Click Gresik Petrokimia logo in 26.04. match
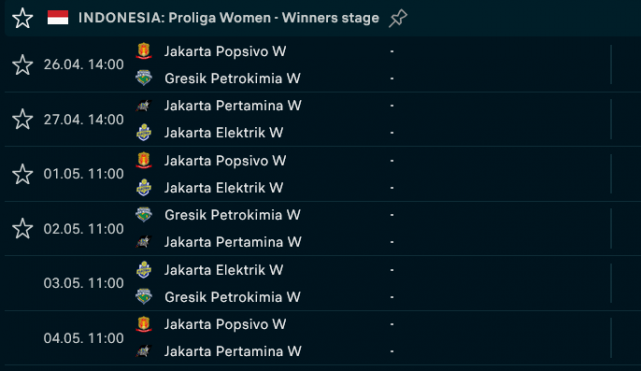This screenshot has width=641, height=371. click(x=144, y=78)
